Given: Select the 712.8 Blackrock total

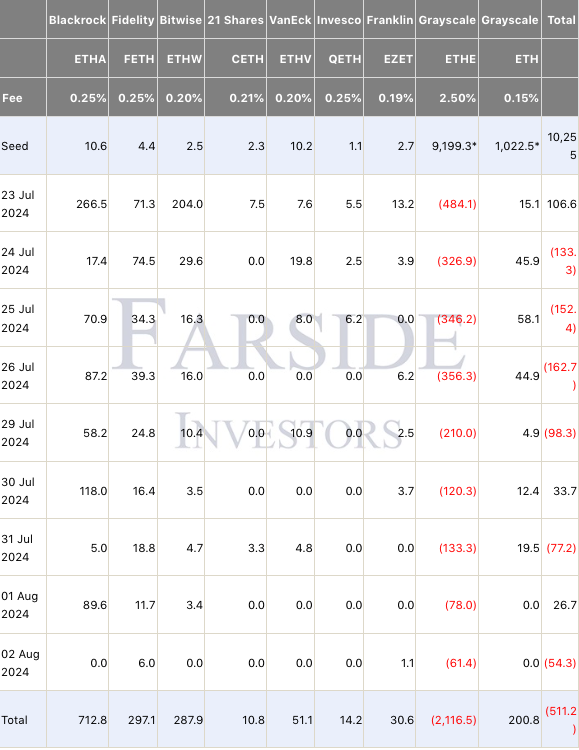Looking at the screenshot, I should click(x=93, y=720).
